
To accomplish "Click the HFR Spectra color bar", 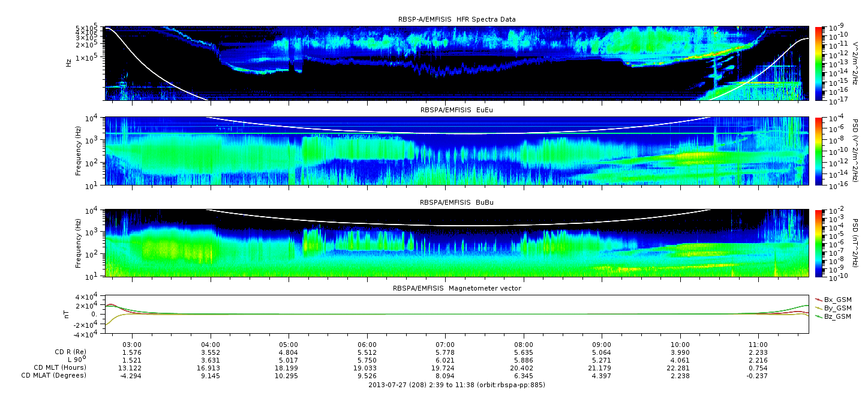I will tap(819, 63).
